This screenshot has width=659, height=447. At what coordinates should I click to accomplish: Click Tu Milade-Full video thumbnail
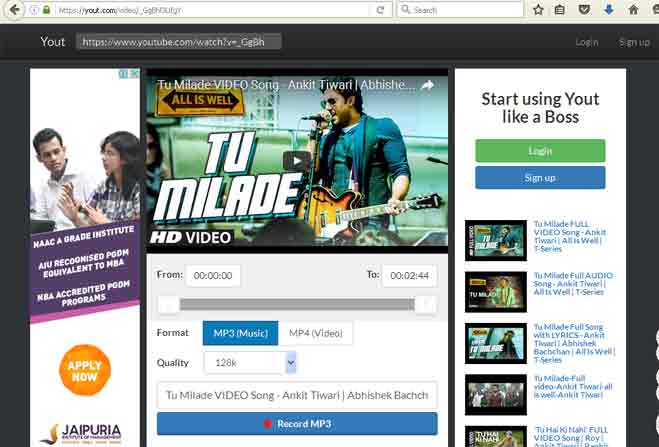click(x=496, y=395)
